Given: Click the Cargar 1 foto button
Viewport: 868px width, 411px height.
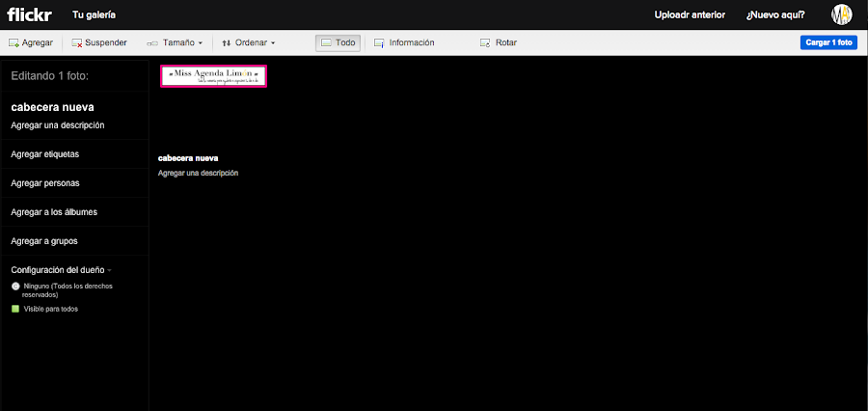Looking at the screenshot, I should click(x=828, y=42).
